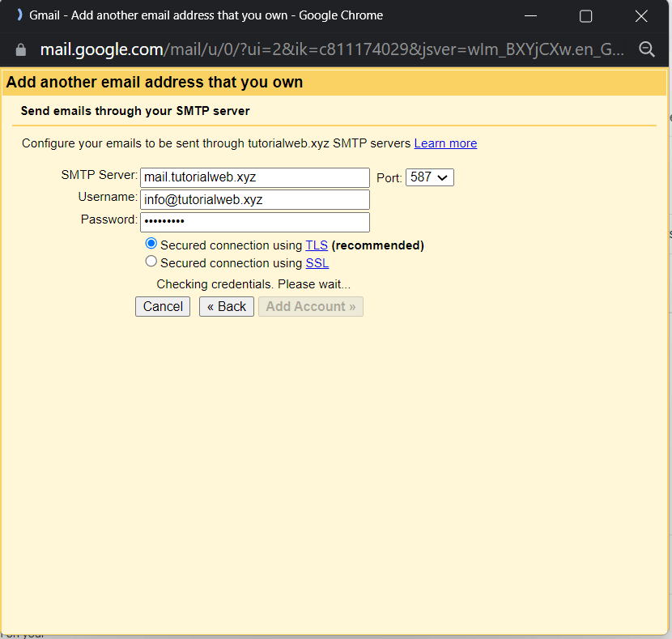
Task: Select the Password input field
Action: [x=254, y=222]
